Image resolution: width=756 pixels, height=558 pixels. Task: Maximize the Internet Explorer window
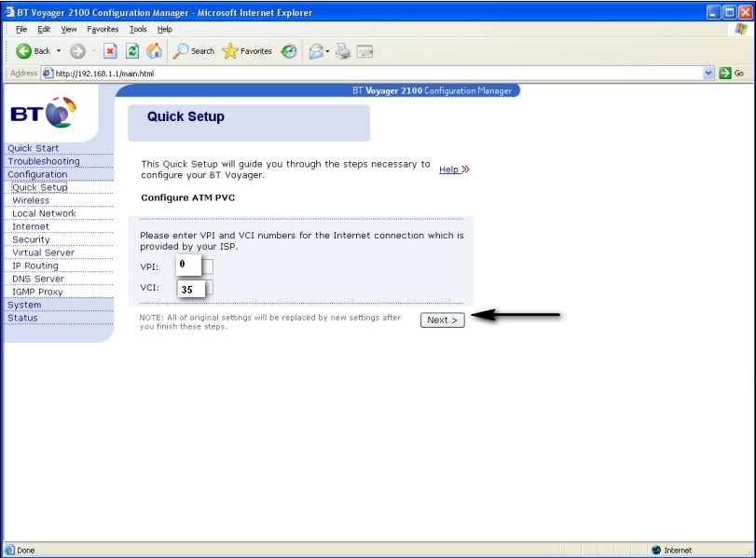(730, 12)
